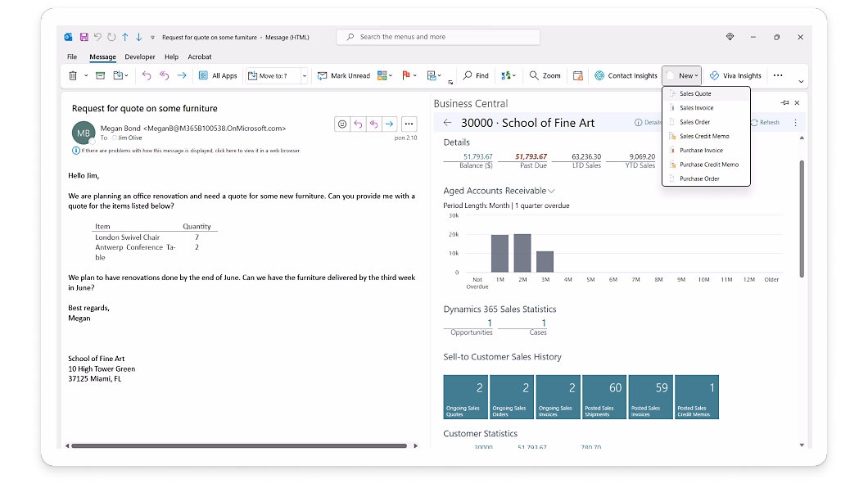Choose Sales Invoice from the New menu

706,108
